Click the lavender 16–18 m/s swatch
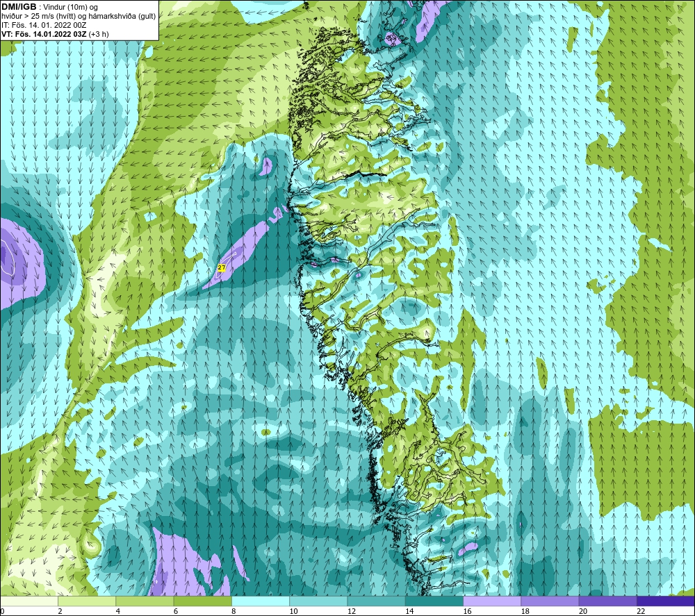The width and height of the screenshot is (695, 616). pos(492,601)
